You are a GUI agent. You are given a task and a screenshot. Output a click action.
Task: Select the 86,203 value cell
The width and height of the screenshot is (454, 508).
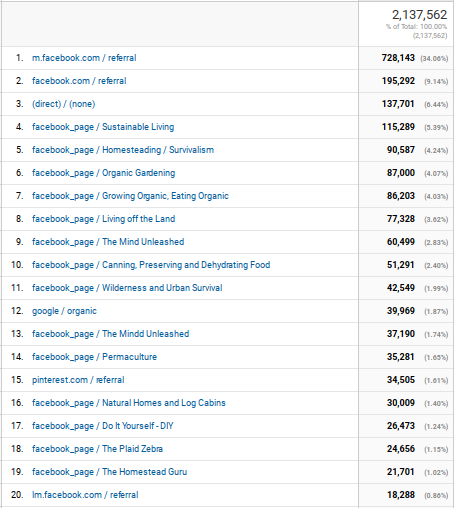point(401,196)
